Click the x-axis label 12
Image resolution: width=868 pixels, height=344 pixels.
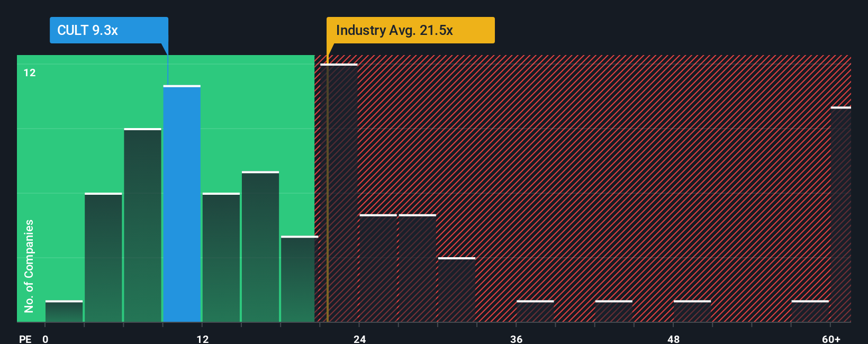[x=203, y=339]
